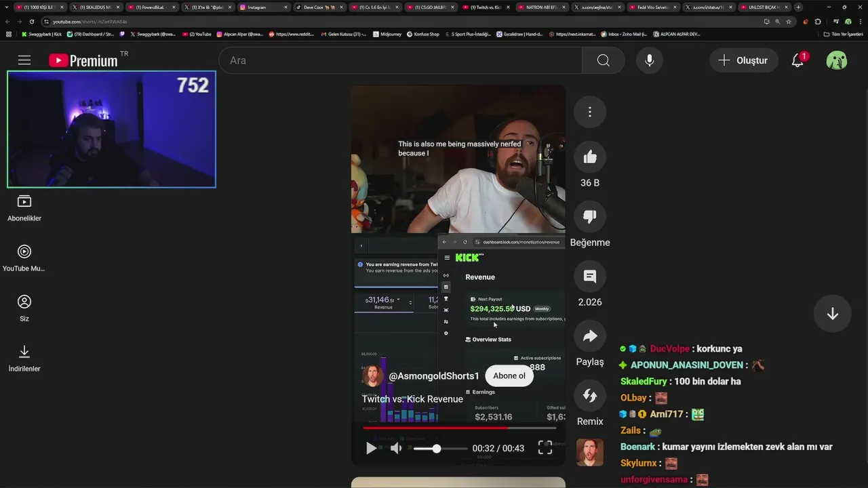Image resolution: width=868 pixels, height=488 pixels.
Task: Click the Twitch vs. Kick Revenue title
Action: [x=412, y=399]
